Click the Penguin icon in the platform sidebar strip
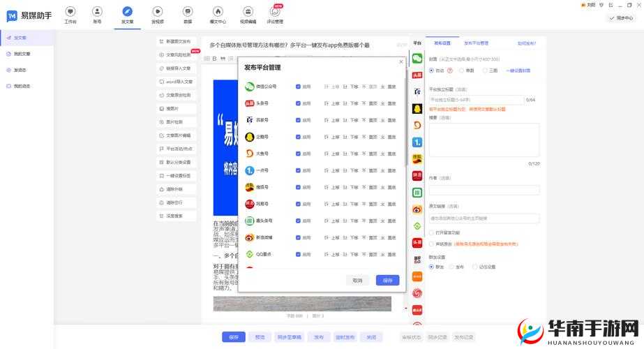Viewport: 644px width, 349px height. (417, 108)
